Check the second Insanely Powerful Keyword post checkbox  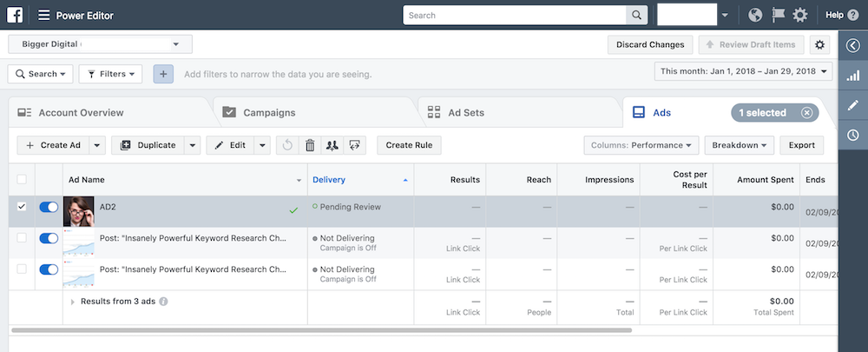(22, 269)
